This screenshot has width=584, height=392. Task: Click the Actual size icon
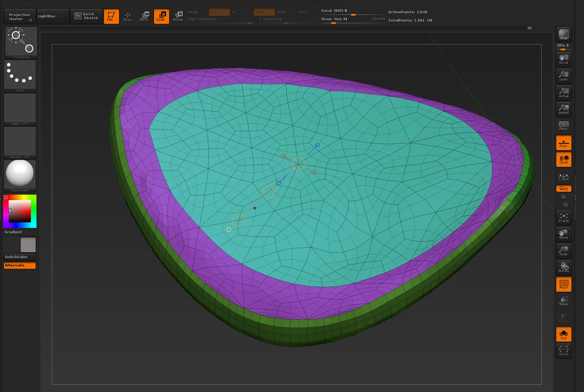point(564,93)
